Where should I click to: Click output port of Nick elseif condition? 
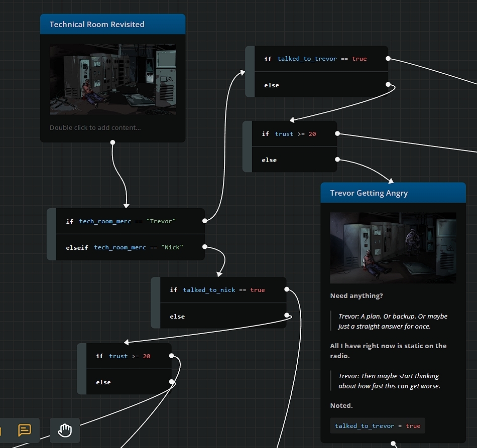(x=205, y=247)
